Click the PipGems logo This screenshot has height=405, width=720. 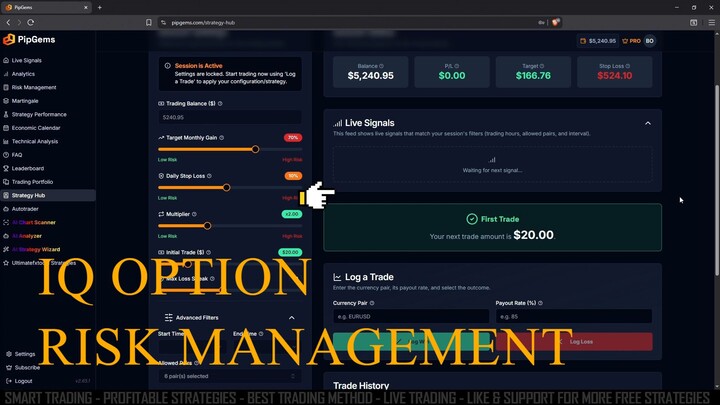pyautogui.click(x=29, y=40)
